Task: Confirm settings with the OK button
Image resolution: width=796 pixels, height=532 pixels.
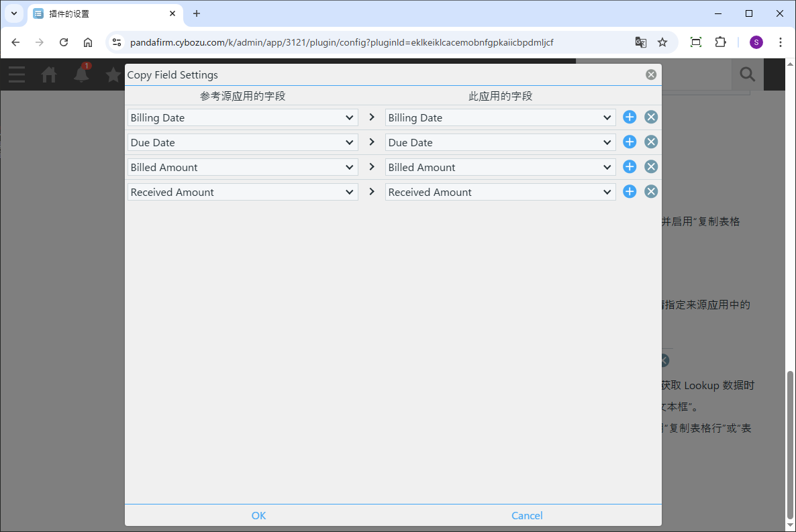Action: pos(258,515)
